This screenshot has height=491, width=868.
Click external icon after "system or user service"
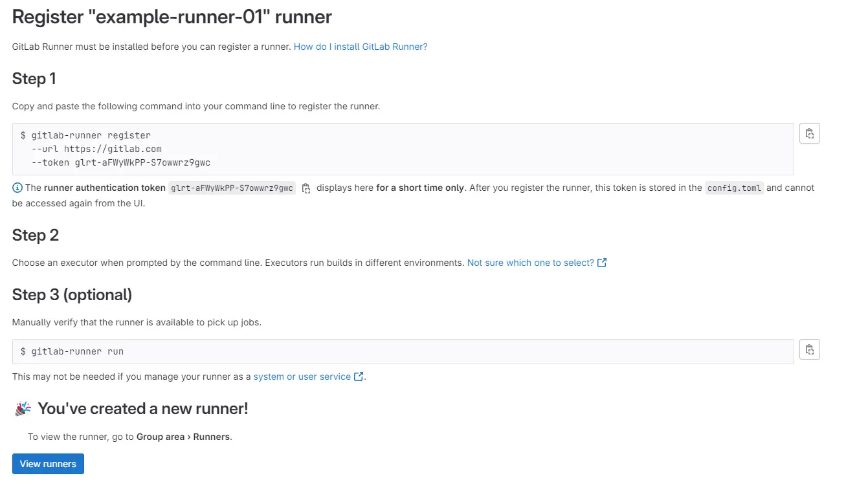click(359, 376)
